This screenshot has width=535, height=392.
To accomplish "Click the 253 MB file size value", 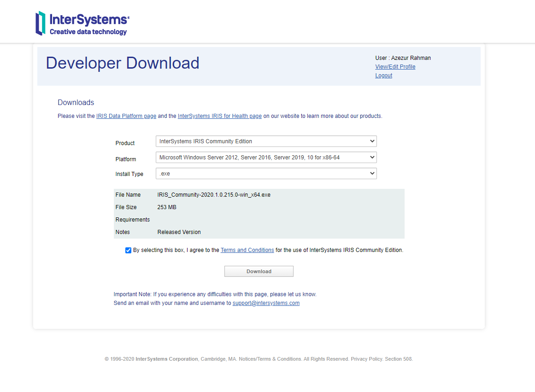I will click(167, 207).
